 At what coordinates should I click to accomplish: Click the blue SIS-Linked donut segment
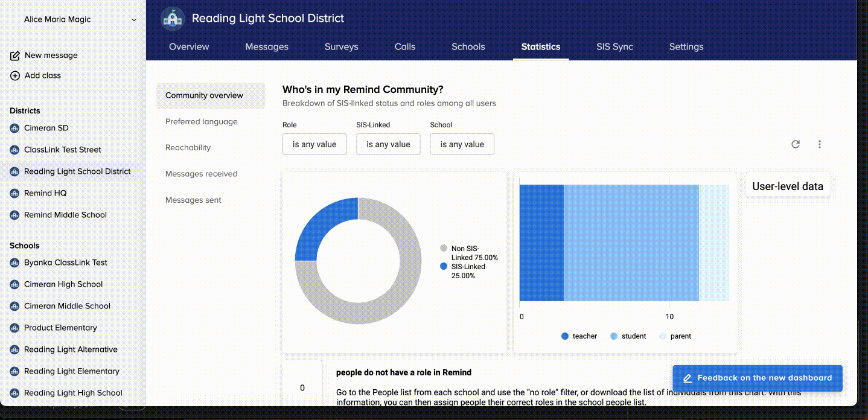point(320,223)
